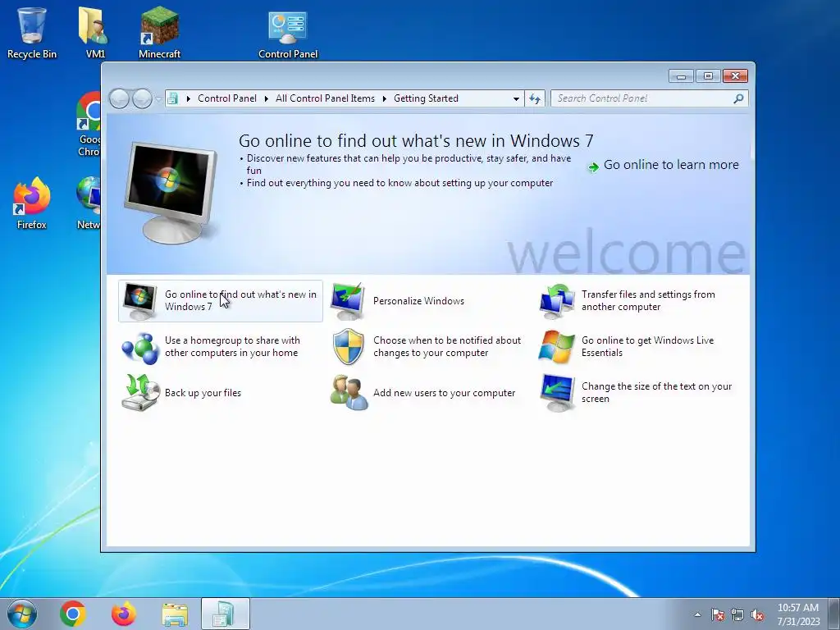This screenshot has height=630, width=840.
Task: Open address bar history dropdown
Action: coord(516,98)
